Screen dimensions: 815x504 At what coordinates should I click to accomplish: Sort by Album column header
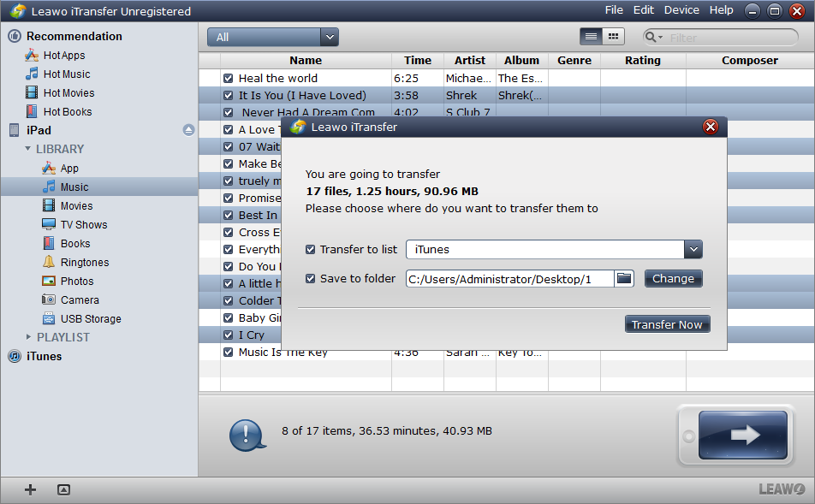522,60
